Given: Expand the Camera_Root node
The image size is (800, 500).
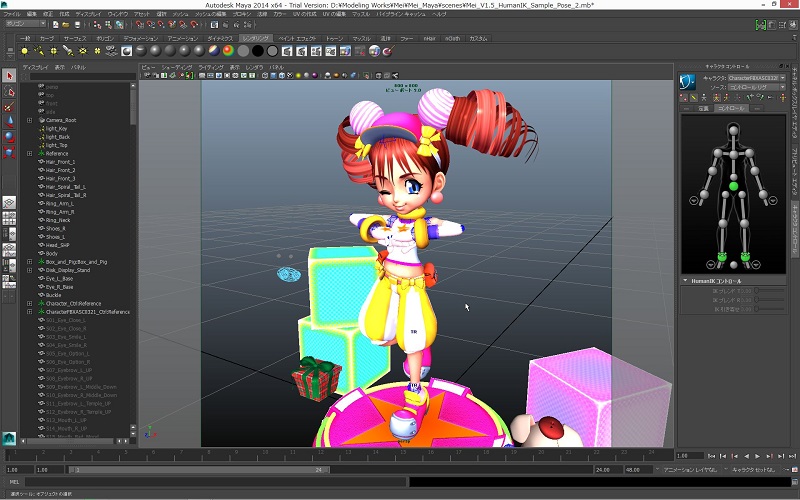Looking at the screenshot, I should point(30,120).
